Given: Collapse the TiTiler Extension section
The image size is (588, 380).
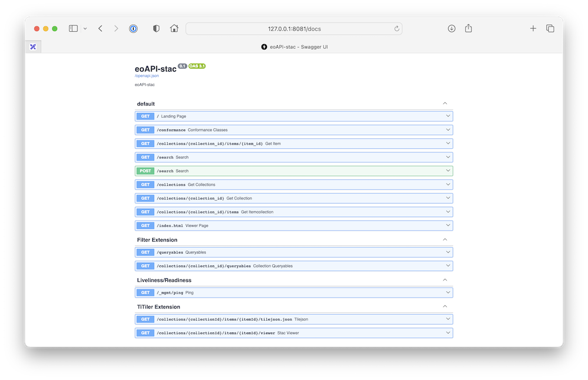Looking at the screenshot, I should pos(445,306).
